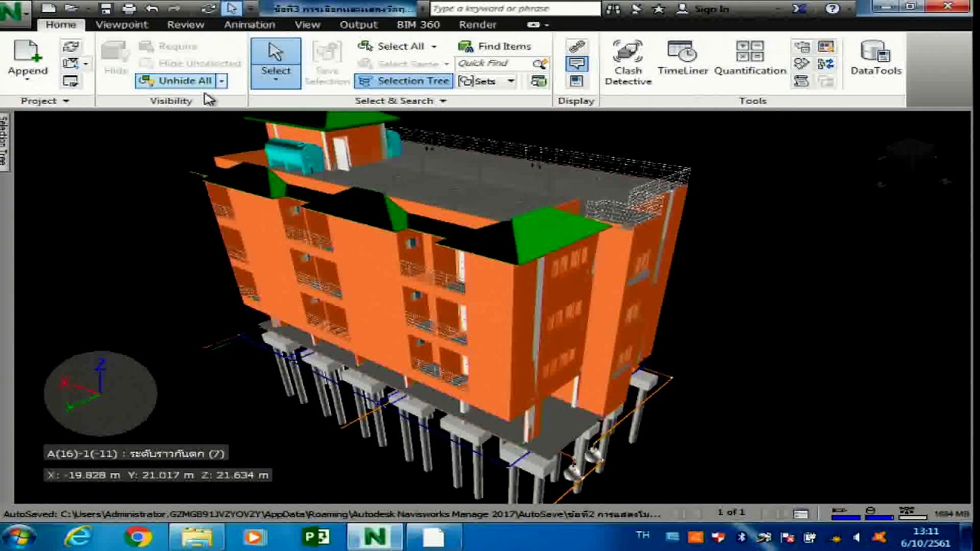Open the TimeLiner tool
The height and width of the screenshot is (551, 980).
point(682,58)
